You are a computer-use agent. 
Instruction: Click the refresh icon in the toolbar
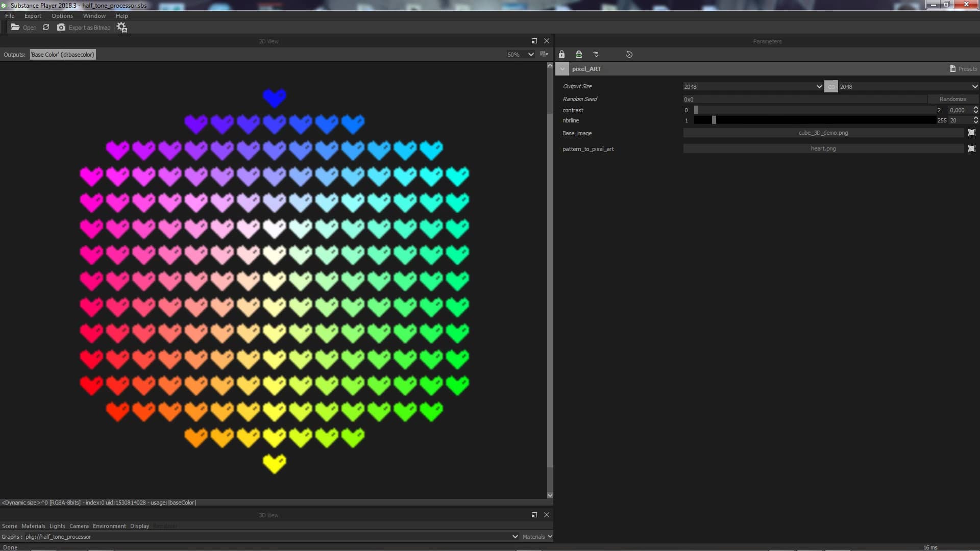coord(45,27)
